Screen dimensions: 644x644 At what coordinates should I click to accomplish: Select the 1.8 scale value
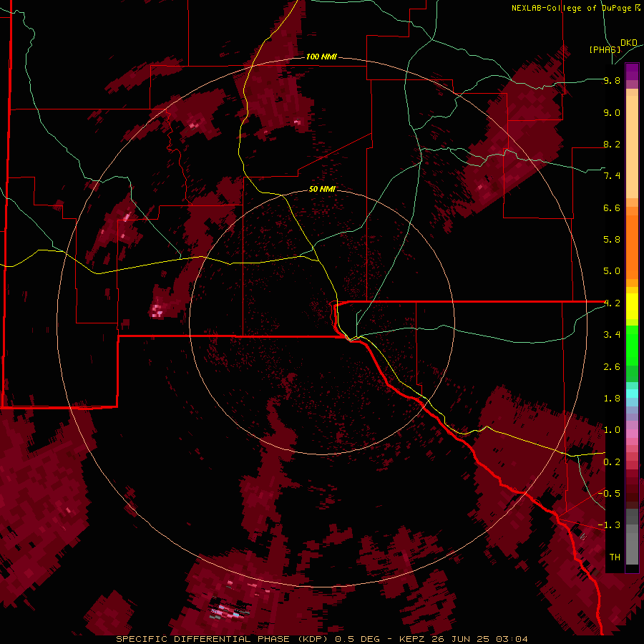point(612,399)
